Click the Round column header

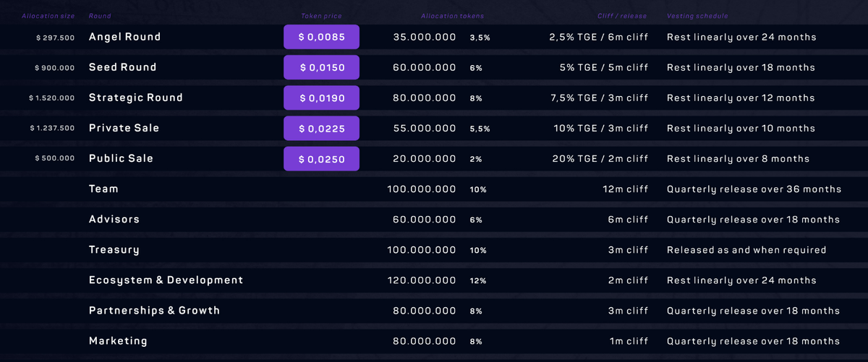tap(100, 16)
